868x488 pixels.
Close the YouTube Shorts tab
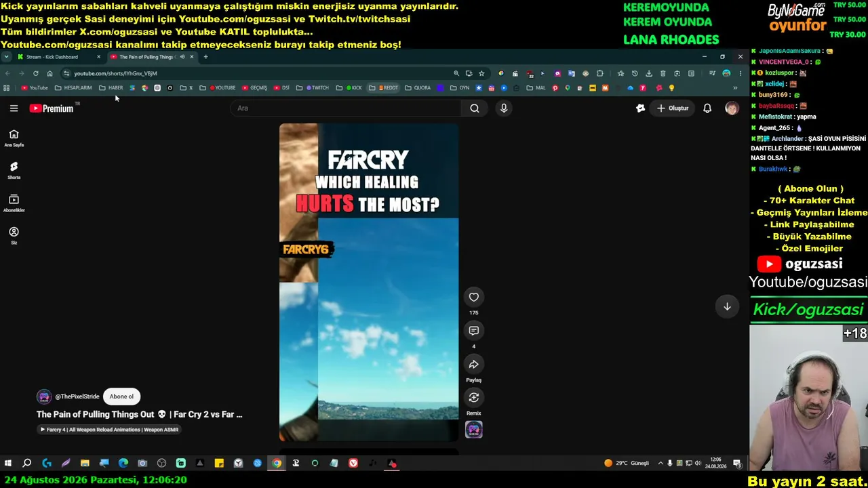coord(192,57)
